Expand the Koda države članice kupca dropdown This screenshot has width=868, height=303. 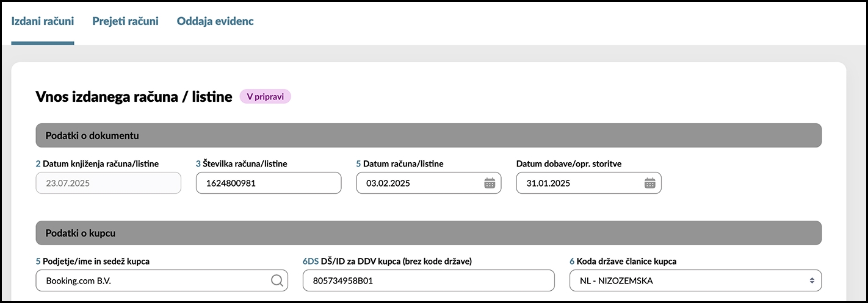[696, 280]
